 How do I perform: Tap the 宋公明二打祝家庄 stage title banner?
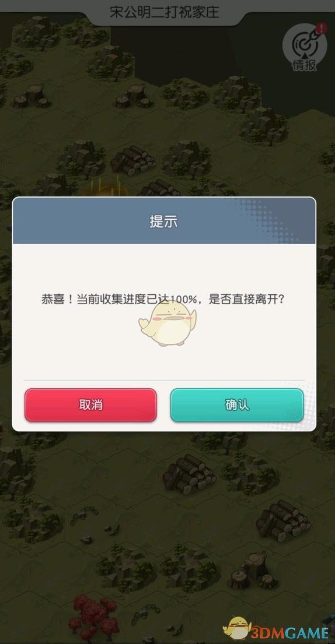[x=164, y=12]
